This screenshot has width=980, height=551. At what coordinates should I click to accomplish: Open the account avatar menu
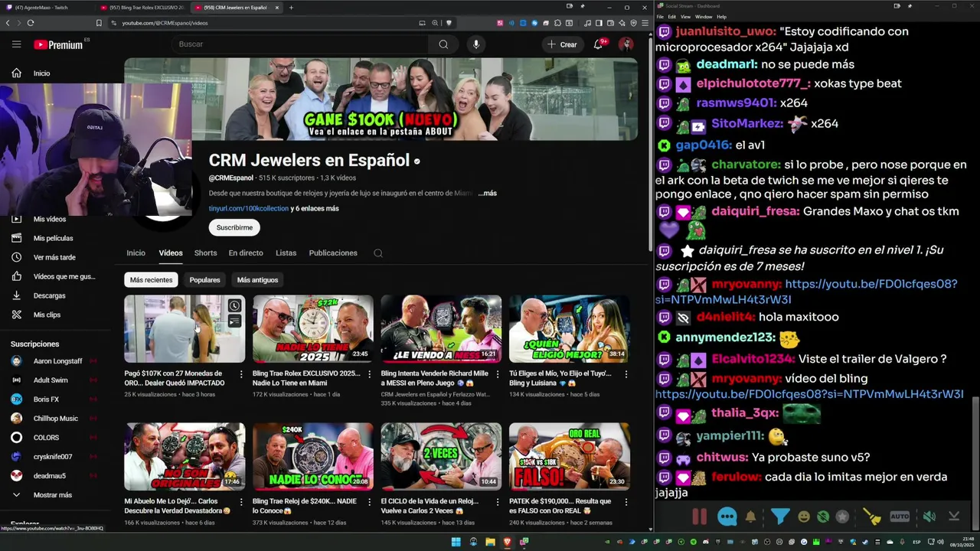[626, 44]
